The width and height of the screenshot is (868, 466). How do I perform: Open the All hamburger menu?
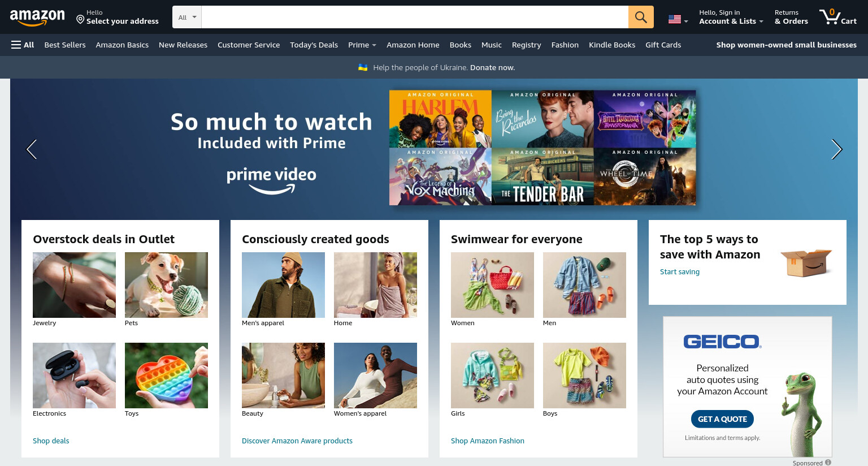(x=23, y=45)
